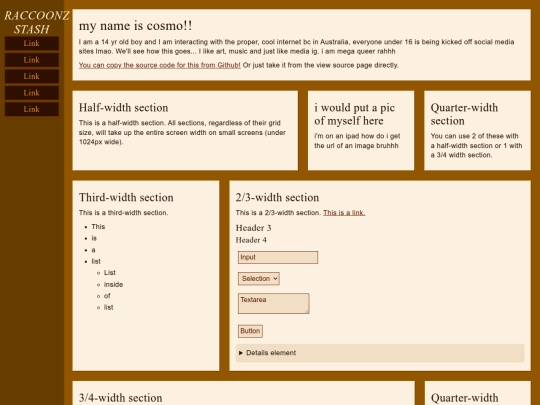
Task: Click the 3/4-width section heading
Action: click(x=121, y=398)
